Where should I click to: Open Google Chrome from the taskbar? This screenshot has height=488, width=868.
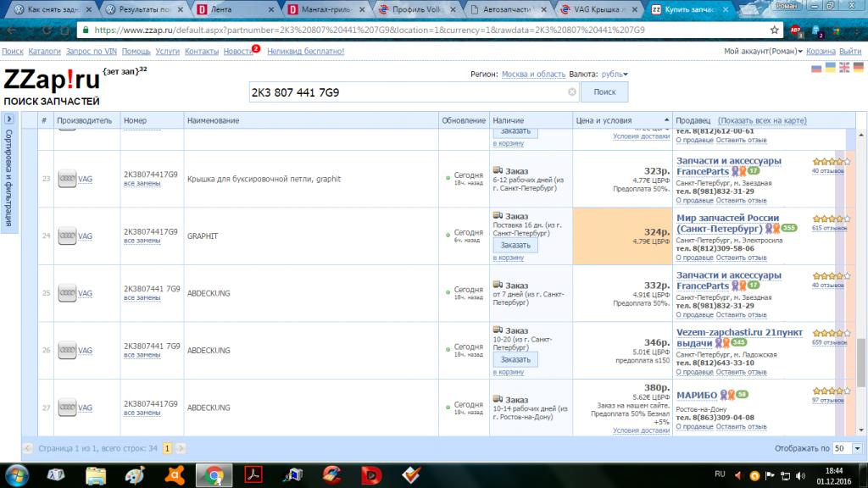[x=214, y=475]
